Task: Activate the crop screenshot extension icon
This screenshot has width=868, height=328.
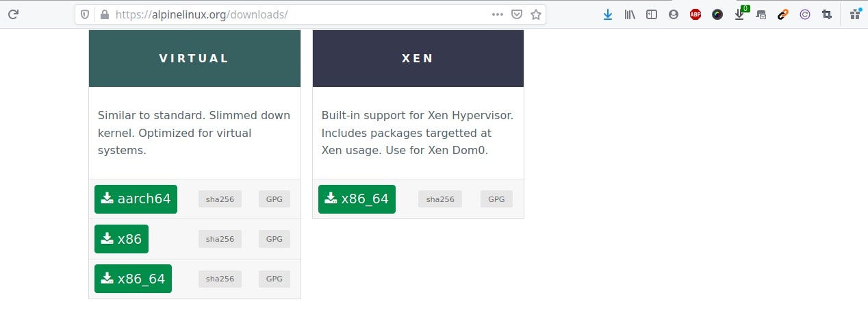Action: pos(827,14)
